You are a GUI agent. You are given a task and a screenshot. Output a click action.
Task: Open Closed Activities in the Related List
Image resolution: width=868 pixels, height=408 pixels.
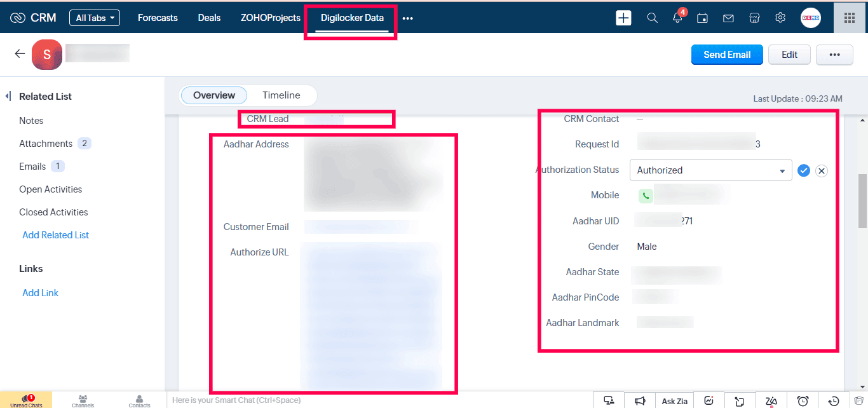pos(53,212)
